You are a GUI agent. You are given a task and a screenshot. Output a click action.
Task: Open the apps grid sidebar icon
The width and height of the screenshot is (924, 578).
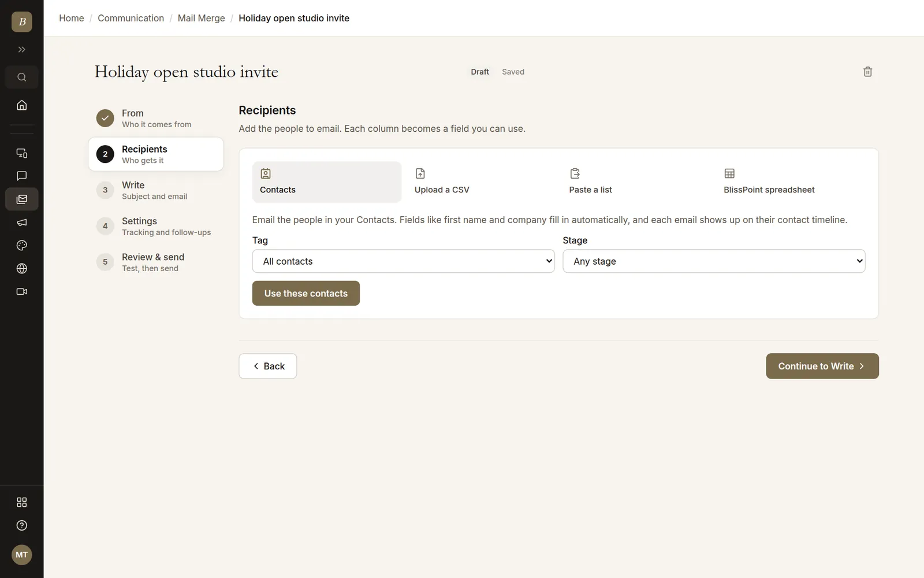coord(21,502)
